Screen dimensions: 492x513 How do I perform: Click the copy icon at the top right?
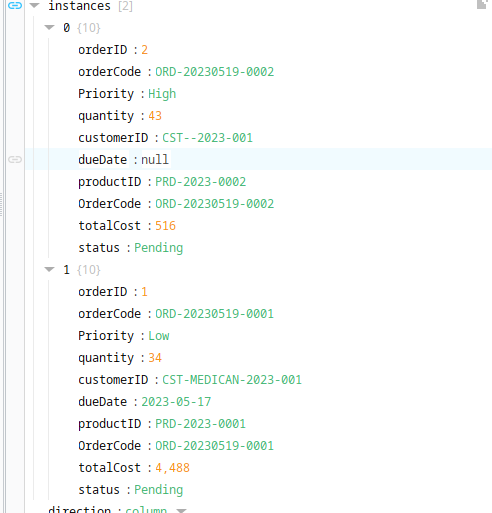482,5
